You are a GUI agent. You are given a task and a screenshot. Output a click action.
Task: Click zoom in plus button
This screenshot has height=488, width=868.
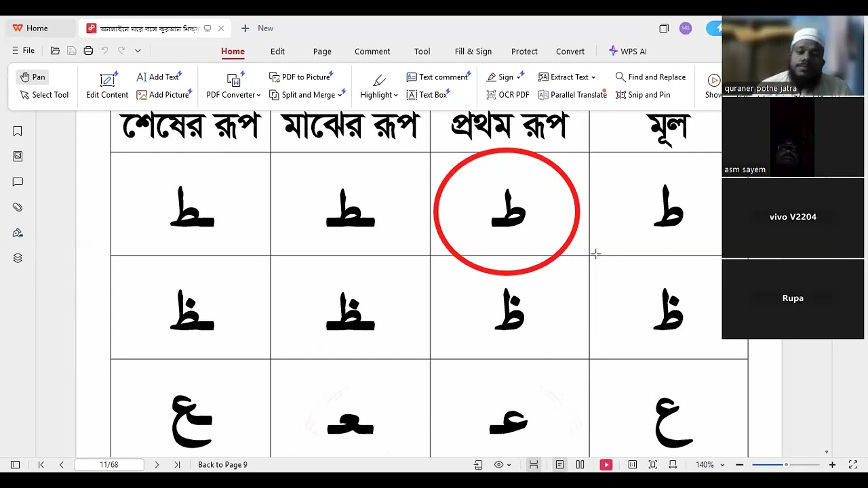[x=832, y=465]
